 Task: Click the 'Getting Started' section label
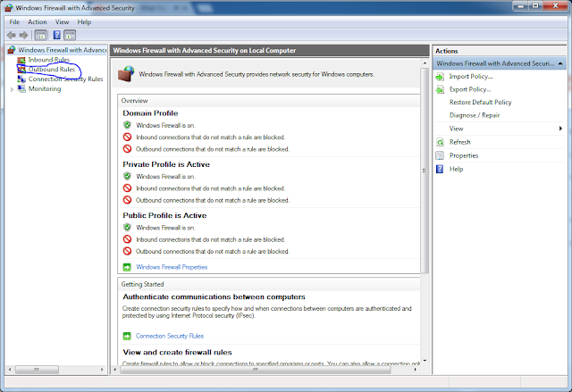[142, 284]
